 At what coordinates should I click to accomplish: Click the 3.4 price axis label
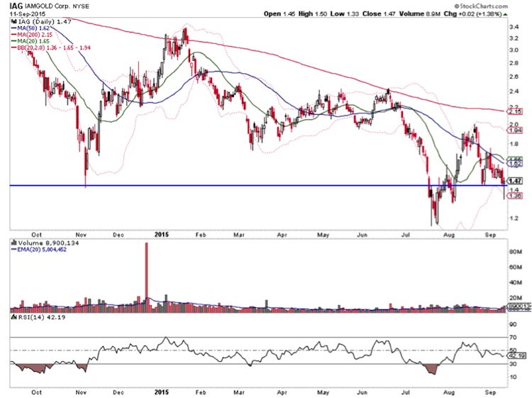coord(514,27)
